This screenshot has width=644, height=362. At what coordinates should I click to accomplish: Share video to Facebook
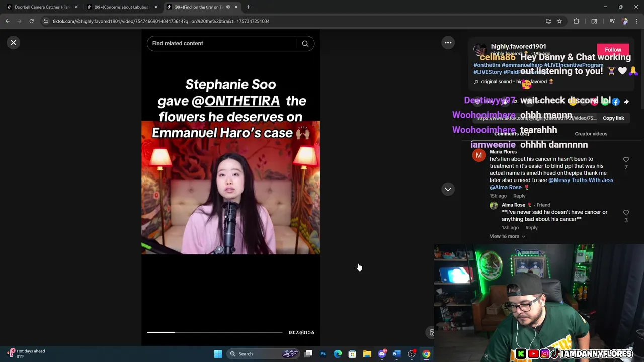pyautogui.click(x=616, y=102)
